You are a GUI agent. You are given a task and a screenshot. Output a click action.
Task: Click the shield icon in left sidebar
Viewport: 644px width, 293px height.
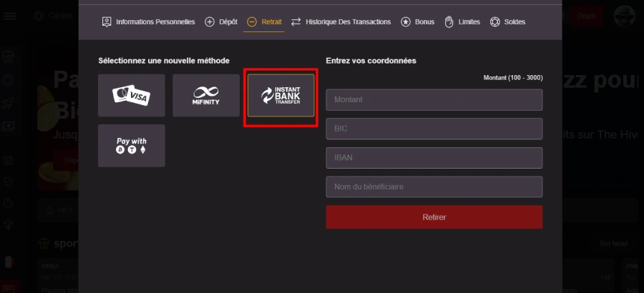(x=8, y=182)
